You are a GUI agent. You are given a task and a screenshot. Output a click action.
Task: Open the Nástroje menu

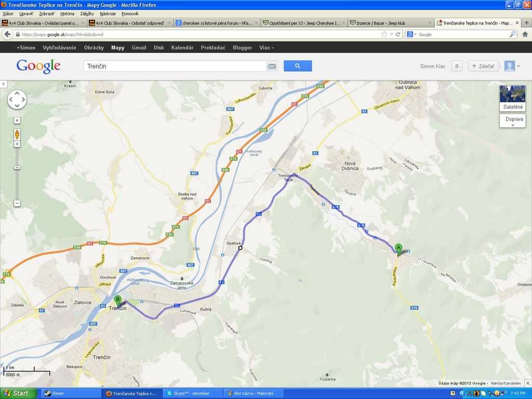pos(108,14)
